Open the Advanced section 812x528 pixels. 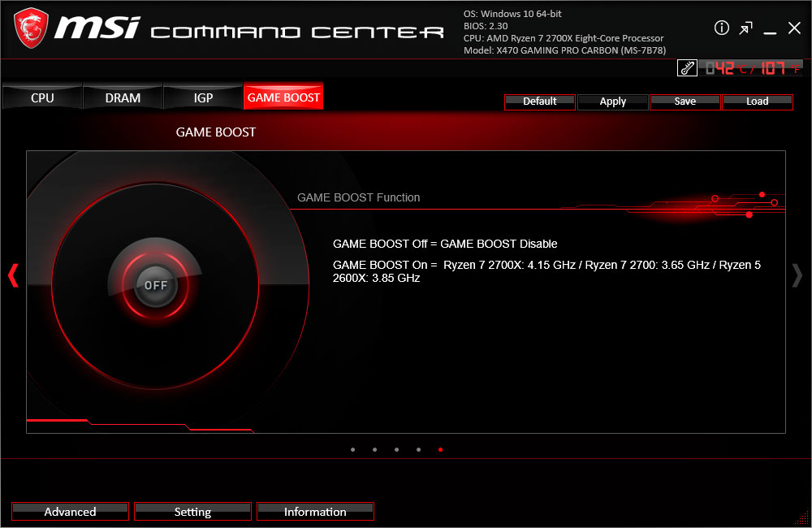(x=70, y=512)
